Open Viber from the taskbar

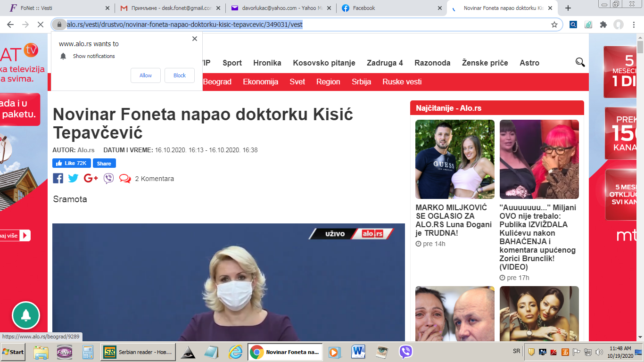click(x=405, y=352)
